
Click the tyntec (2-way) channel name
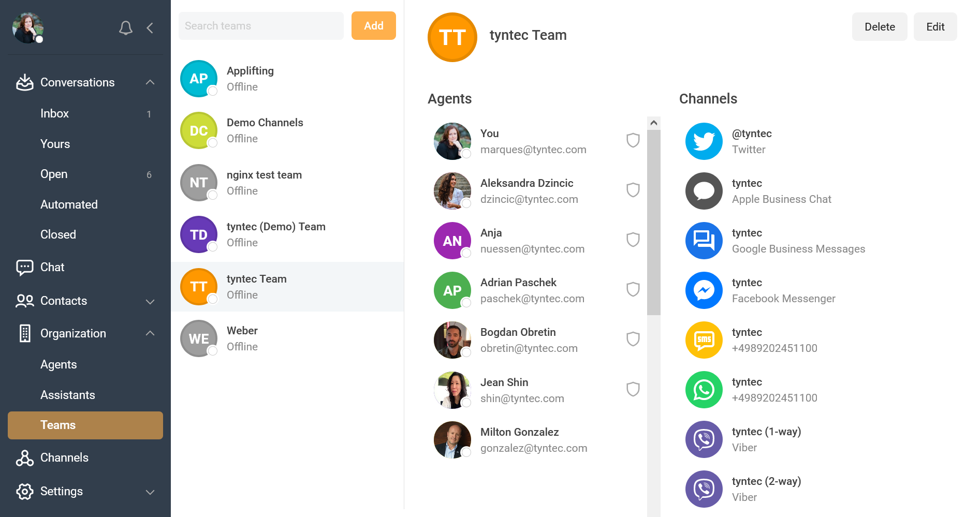coord(766,481)
